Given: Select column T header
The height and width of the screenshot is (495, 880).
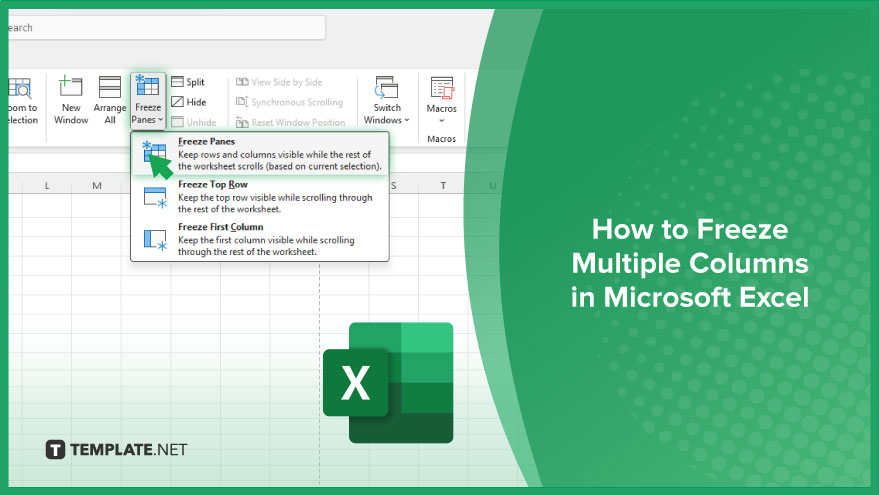Looking at the screenshot, I should coord(443,186).
